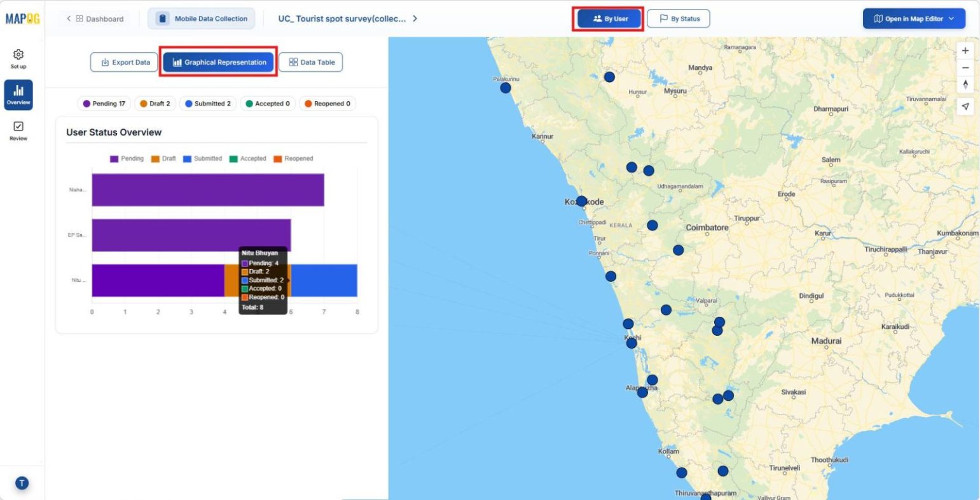Screen dimensions: 980x500
Task: Toggle the Draft 2 status filter
Action: point(155,103)
